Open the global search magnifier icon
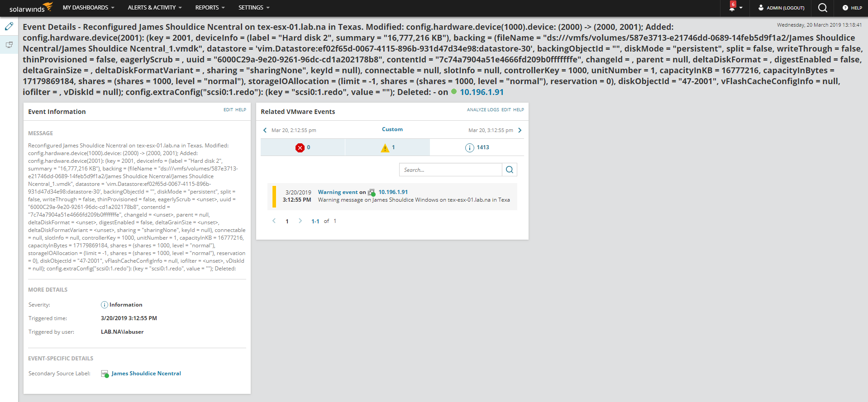 tap(823, 8)
